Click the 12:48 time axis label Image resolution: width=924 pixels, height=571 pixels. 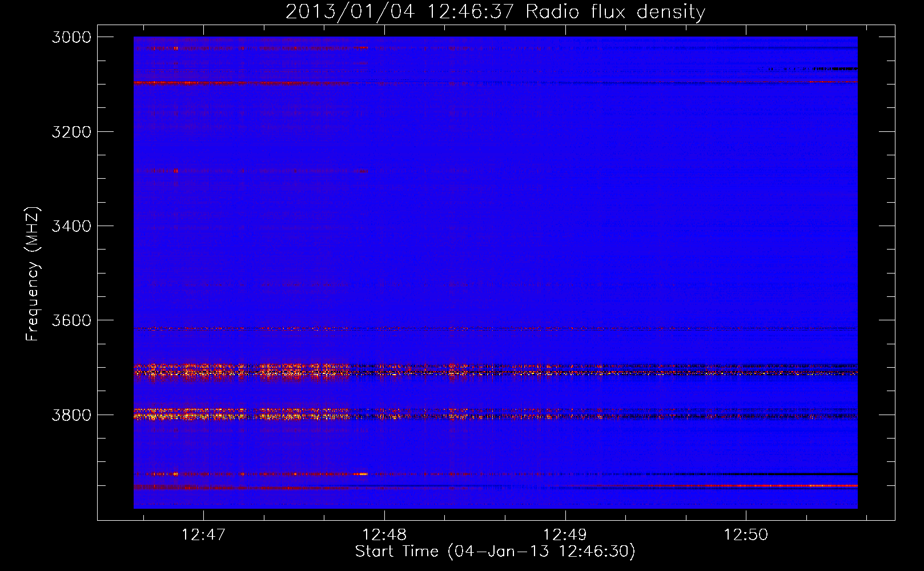click(384, 534)
